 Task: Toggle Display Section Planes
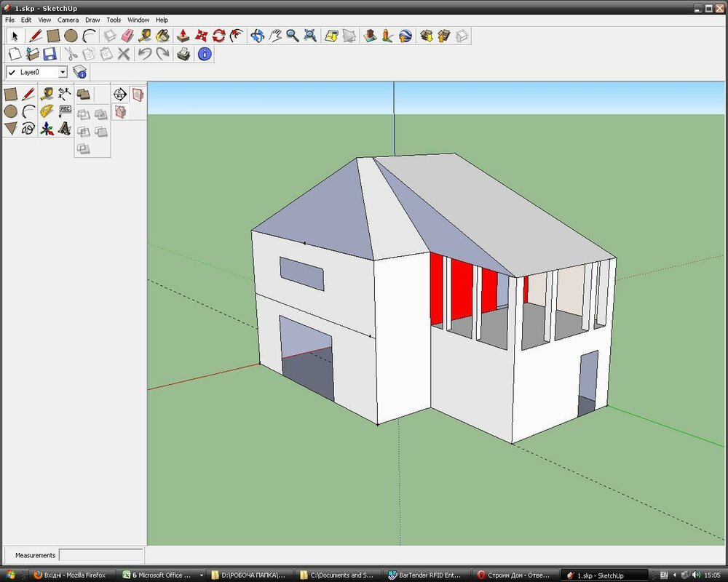(137, 94)
